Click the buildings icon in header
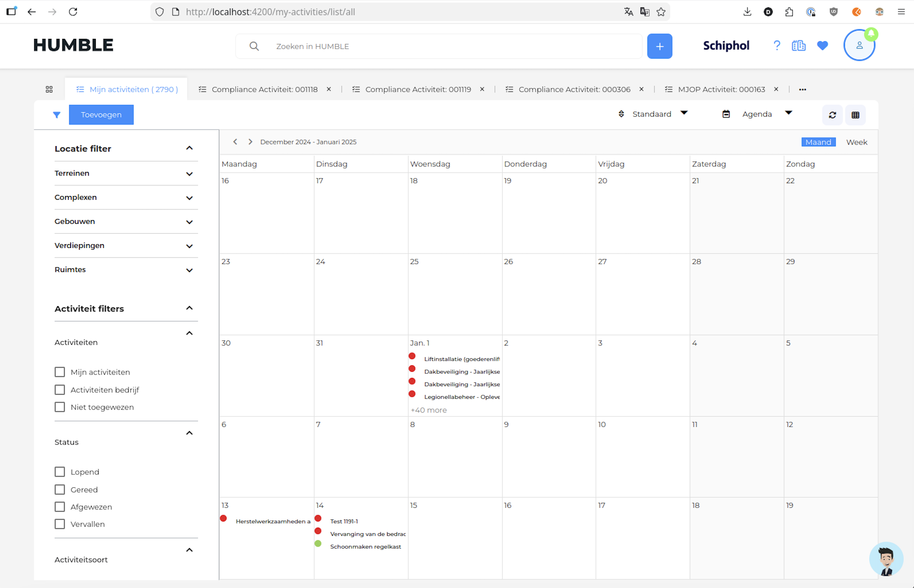The height and width of the screenshot is (588, 914). (x=798, y=46)
